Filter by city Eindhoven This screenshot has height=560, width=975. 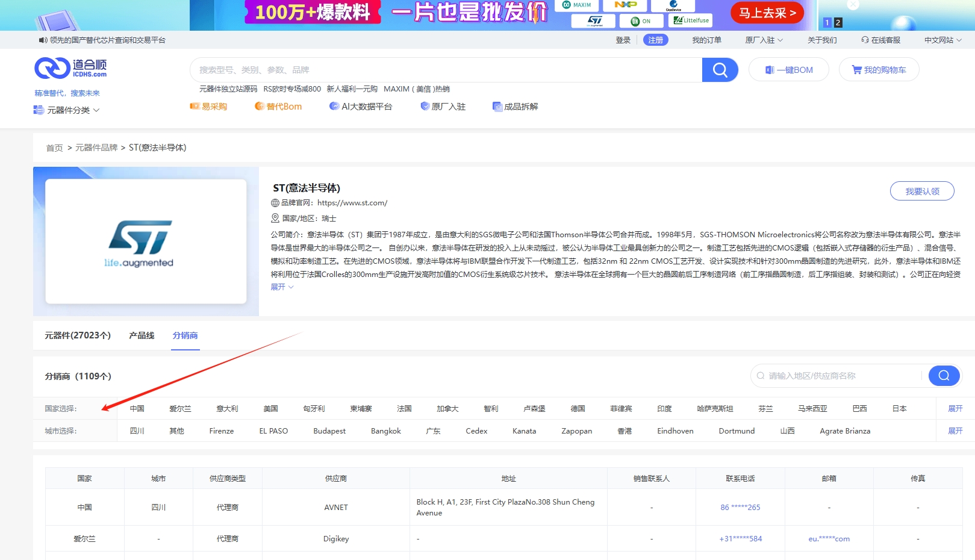(x=675, y=431)
